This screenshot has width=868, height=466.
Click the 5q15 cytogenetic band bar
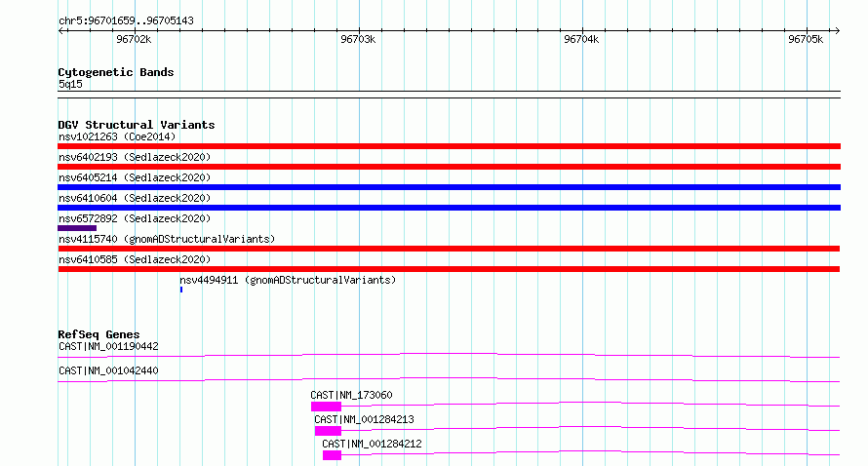click(449, 95)
